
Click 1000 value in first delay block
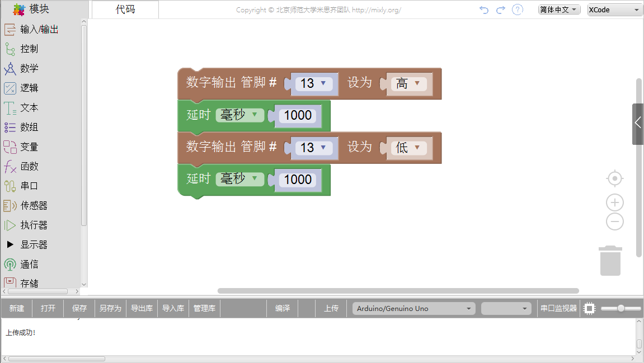(298, 115)
